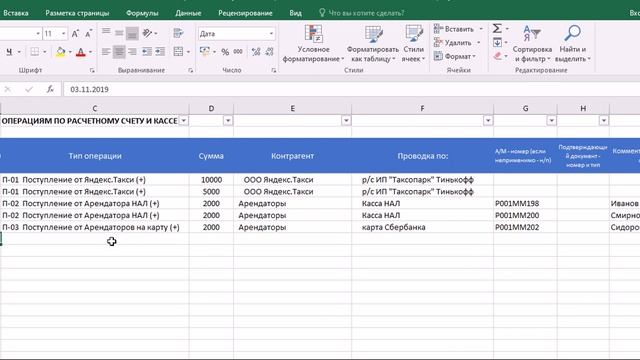Image resolution: width=640 pixels, height=360 pixels.
Task: Click merge and center cells icon
Action: tap(178, 52)
